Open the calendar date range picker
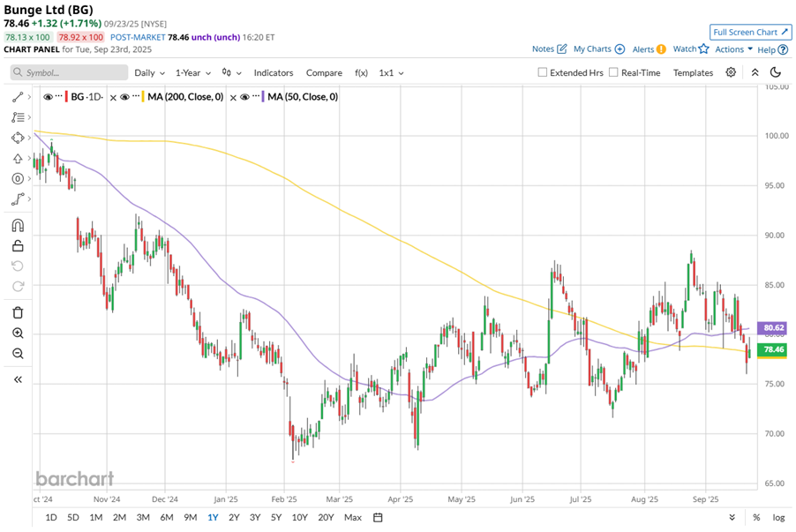This screenshot has width=796, height=532. pos(378,517)
